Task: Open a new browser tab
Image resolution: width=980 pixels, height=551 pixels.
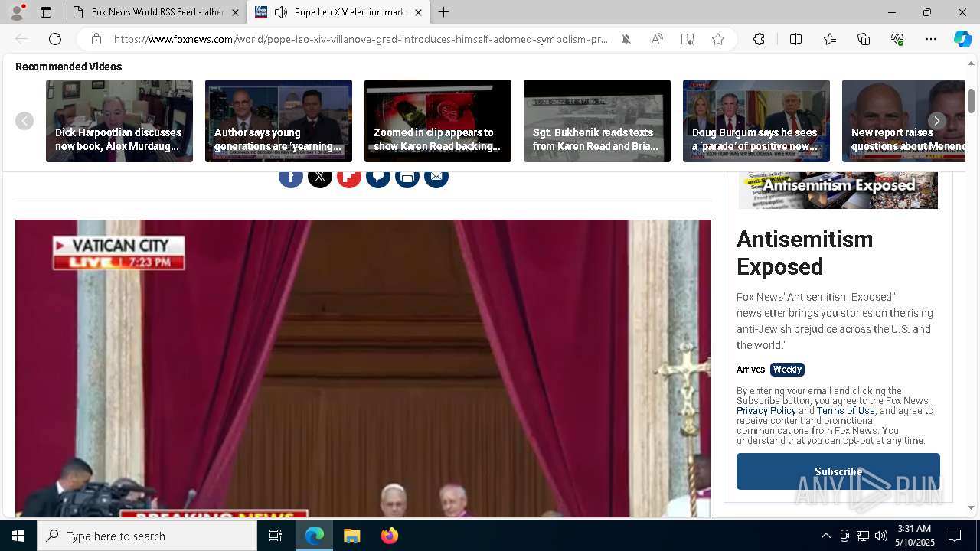Action: tap(444, 12)
